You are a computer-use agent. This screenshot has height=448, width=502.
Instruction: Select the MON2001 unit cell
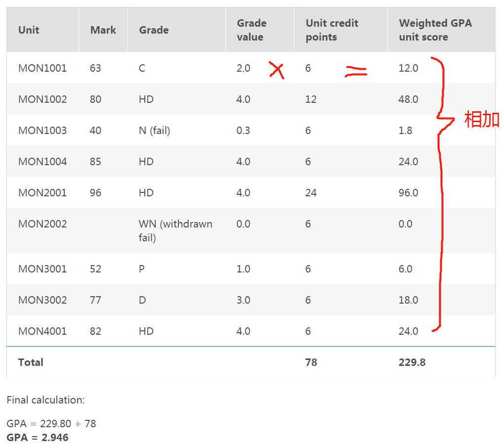point(42,193)
